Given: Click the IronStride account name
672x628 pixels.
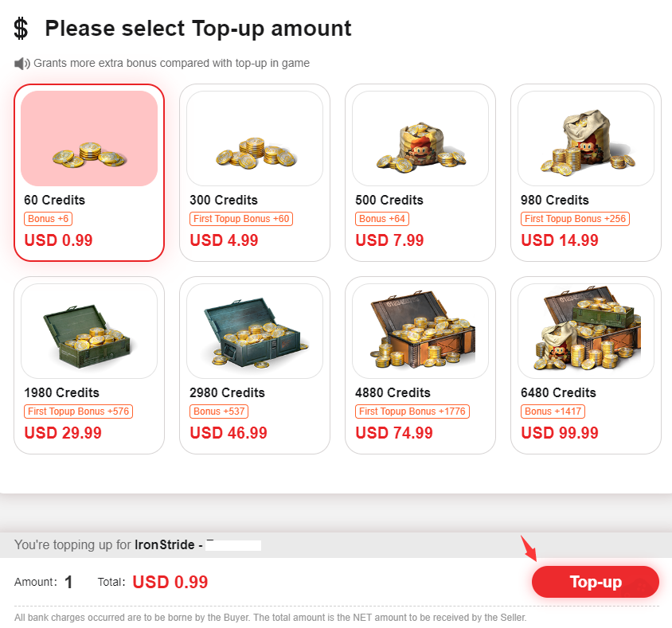Looking at the screenshot, I should tap(165, 545).
